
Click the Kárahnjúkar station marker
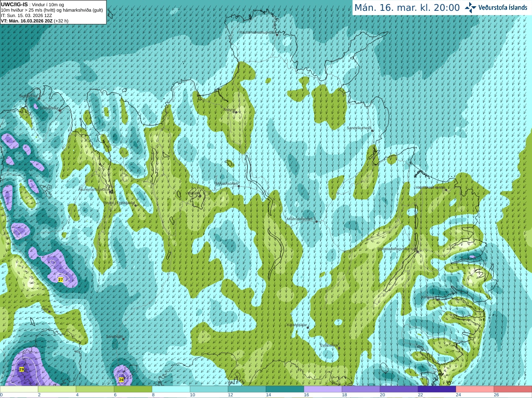click(308, 327)
